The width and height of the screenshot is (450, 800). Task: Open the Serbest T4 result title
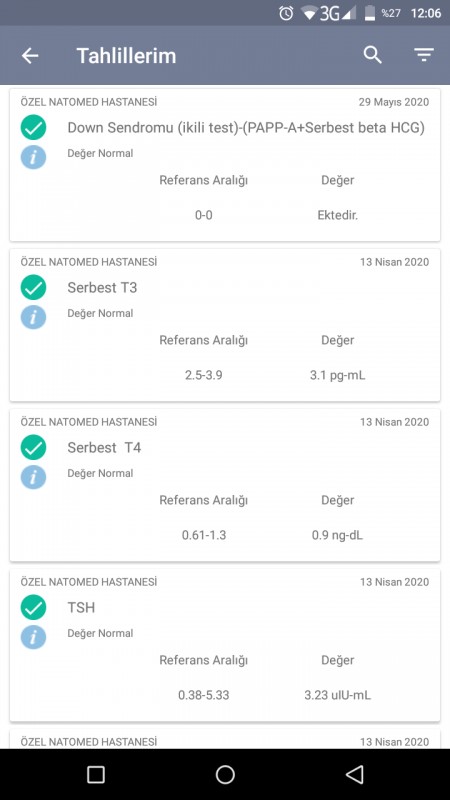(x=104, y=447)
